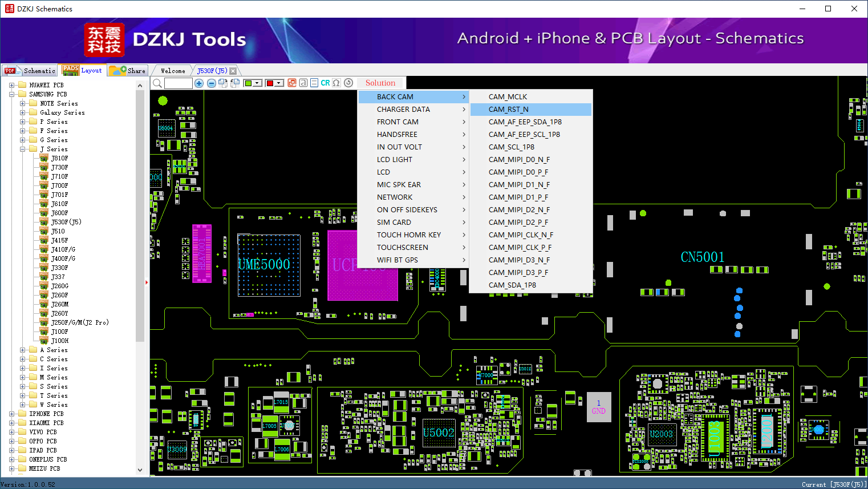Collapse the SAMSUNG PCB tree node
The width and height of the screenshot is (868, 489).
click(11, 94)
